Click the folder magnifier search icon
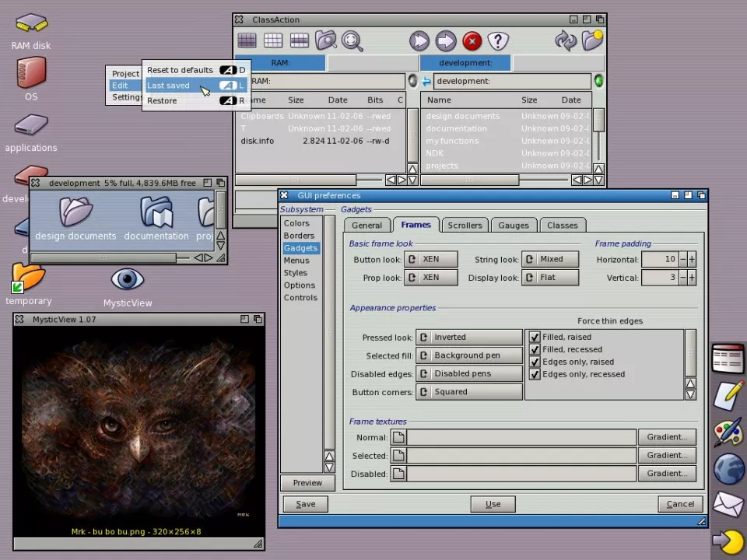 pyautogui.click(x=325, y=41)
